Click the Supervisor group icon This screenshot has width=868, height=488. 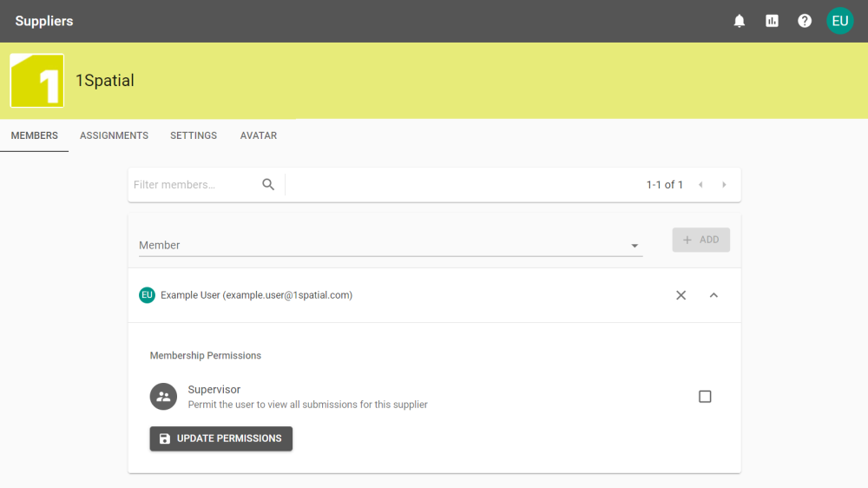coord(162,396)
